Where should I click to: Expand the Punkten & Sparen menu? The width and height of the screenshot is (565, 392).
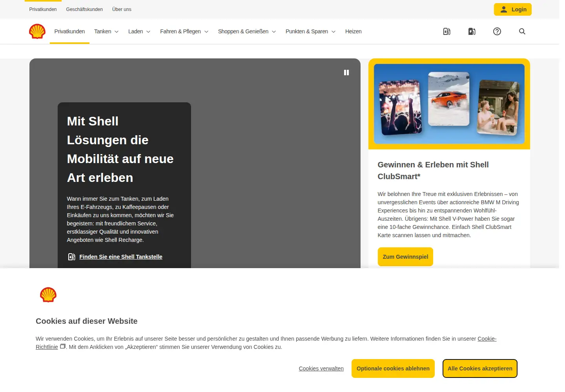click(x=311, y=31)
